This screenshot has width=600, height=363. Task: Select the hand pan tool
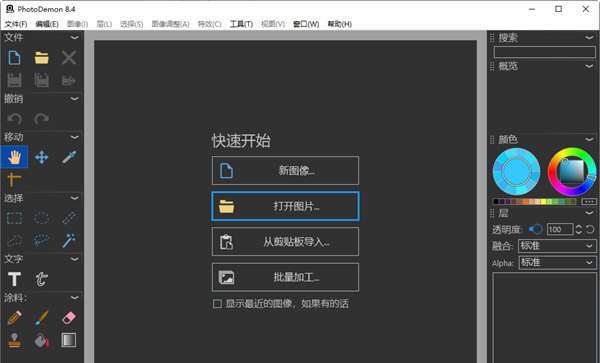[15, 157]
